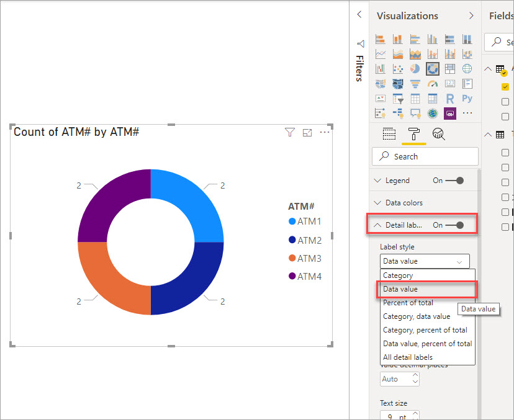Open More options on the chart header
The image size is (514, 420).
coord(325,132)
